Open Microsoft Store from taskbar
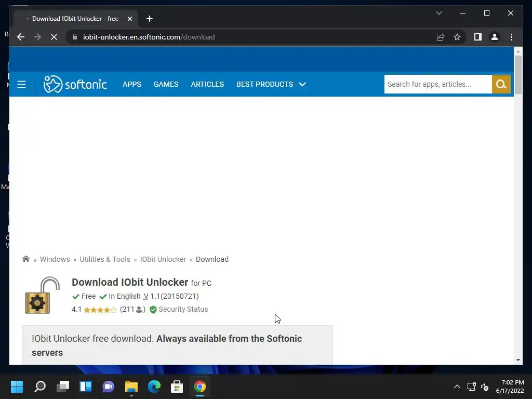Viewport: 532px width, 399px height. click(x=177, y=387)
